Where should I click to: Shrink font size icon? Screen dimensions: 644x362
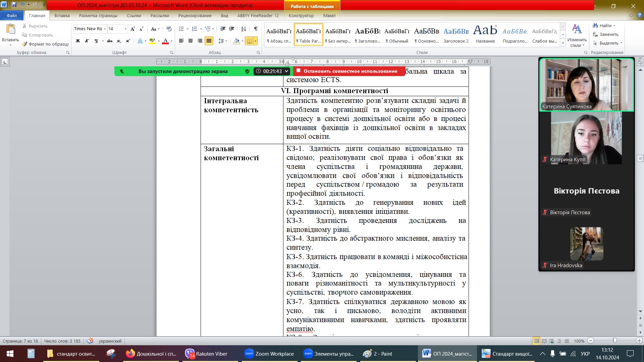click(142, 29)
